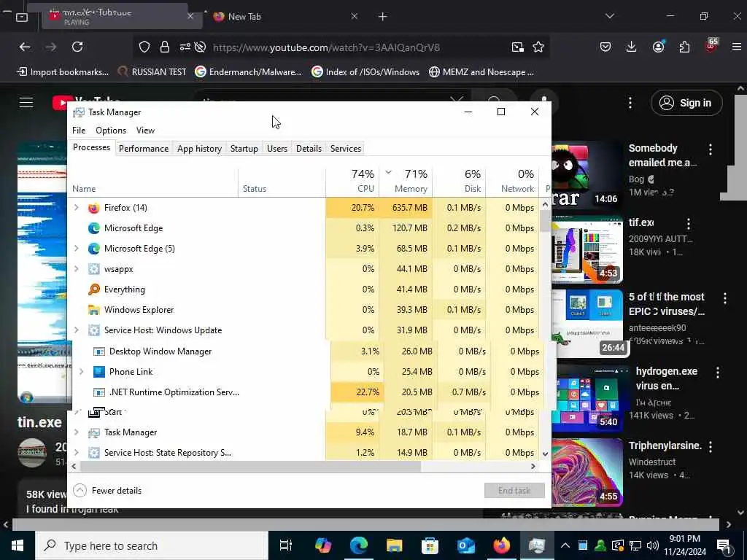
Task: Open the File menu in Task Manager
Action: tap(79, 131)
